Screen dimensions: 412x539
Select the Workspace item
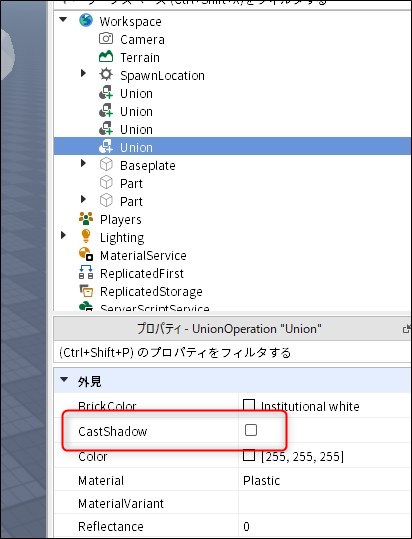[x=131, y=21]
